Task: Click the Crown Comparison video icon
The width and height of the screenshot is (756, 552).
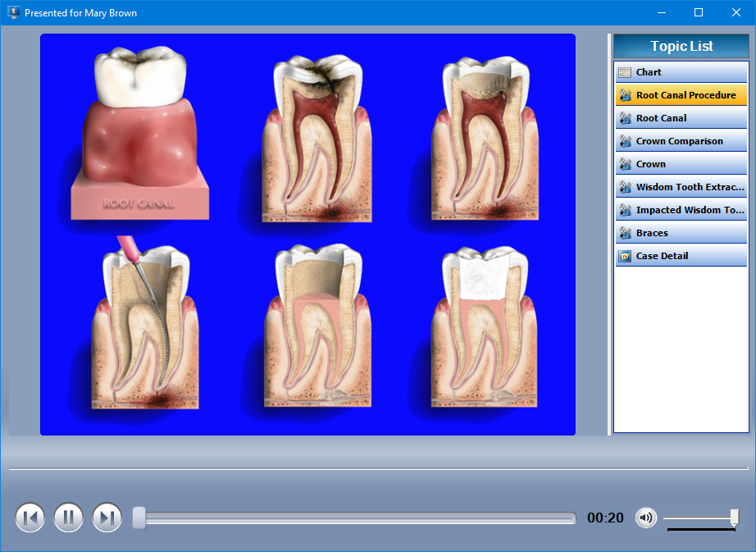Action: [x=625, y=141]
